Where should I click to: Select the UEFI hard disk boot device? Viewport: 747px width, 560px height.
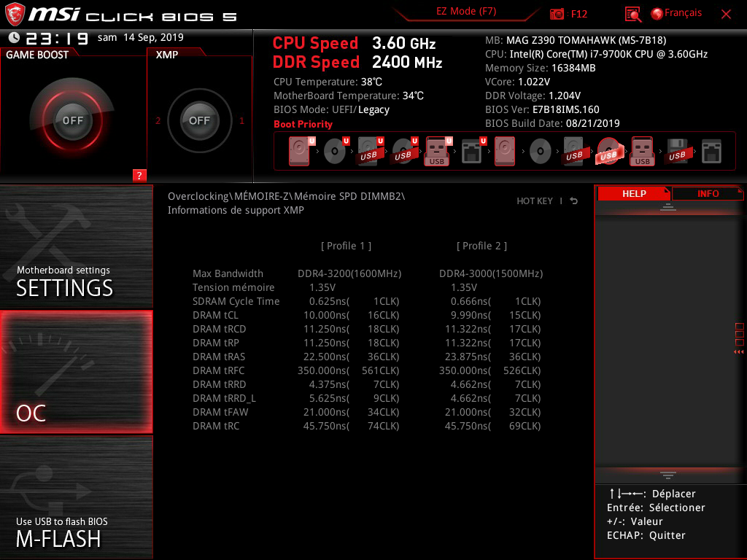click(300, 151)
